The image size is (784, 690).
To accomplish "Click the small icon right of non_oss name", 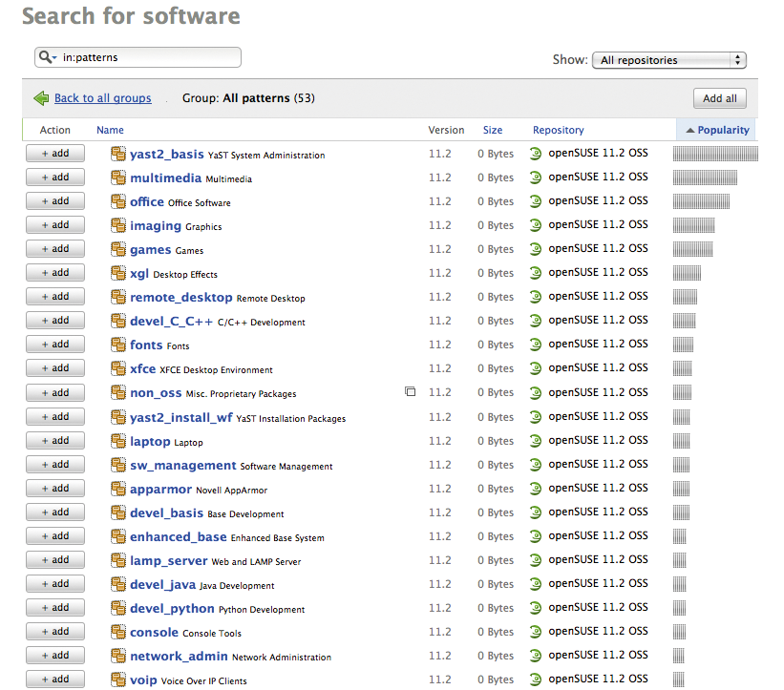I will 411,391.
